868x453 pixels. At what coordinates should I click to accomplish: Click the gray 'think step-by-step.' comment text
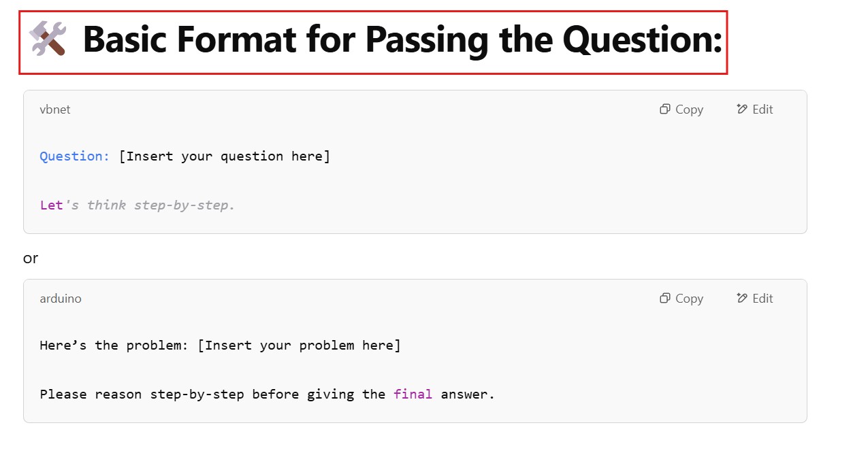point(161,205)
